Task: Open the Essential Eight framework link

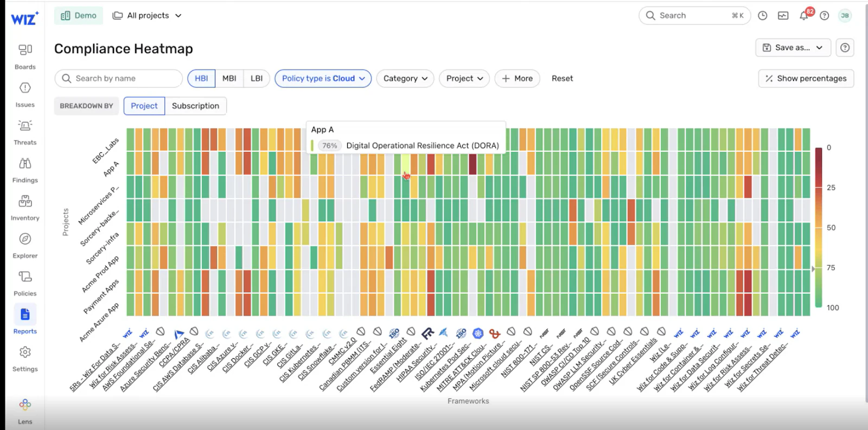Action: pyautogui.click(x=388, y=356)
